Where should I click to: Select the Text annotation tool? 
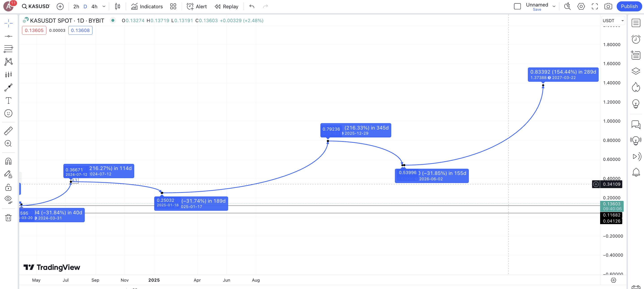tap(8, 100)
